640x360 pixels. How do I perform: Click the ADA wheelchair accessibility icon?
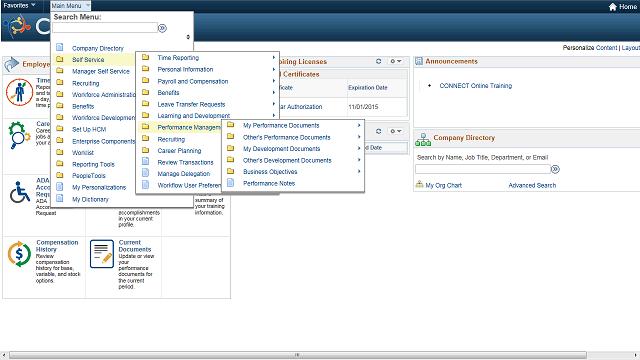pyautogui.click(x=20, y=192)
